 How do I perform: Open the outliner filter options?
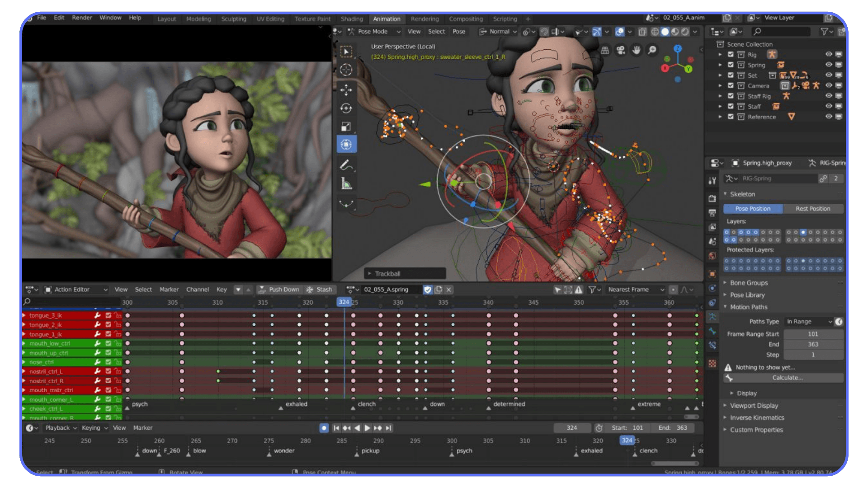[826, 32]
